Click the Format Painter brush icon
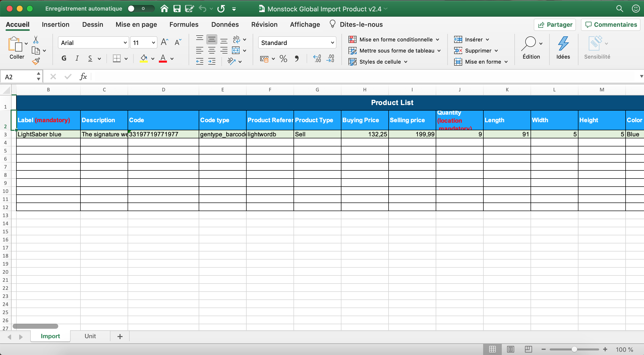 tap(36, 61)
